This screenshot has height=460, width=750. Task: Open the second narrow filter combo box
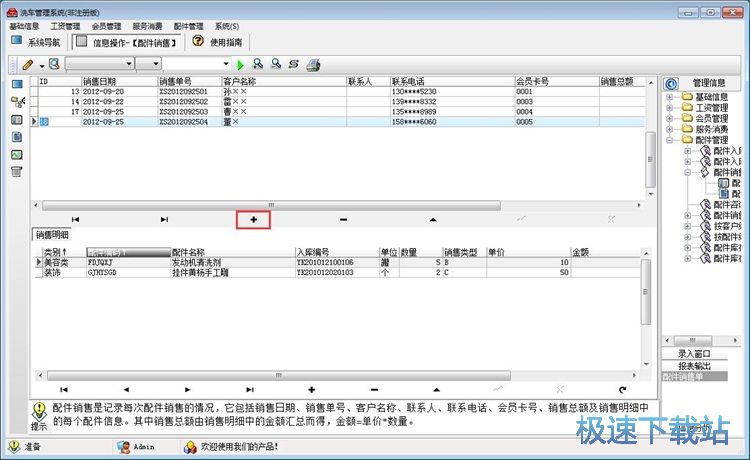(148, 64)
